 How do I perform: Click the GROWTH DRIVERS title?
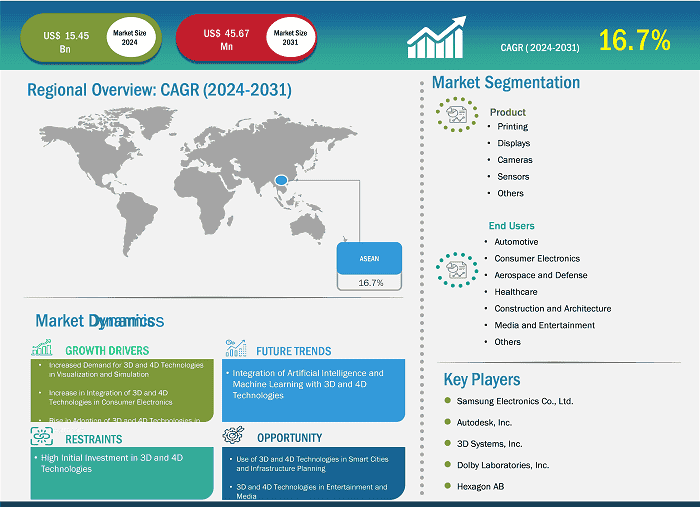click(x=107, y=351)
